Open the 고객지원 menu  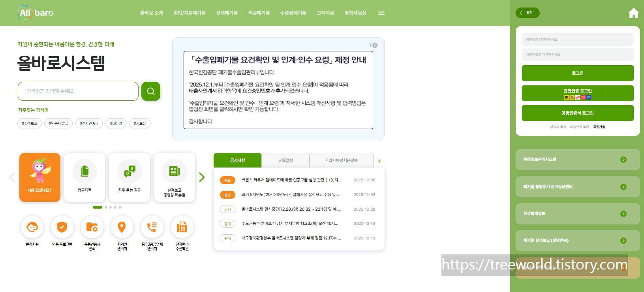click(325, 13)
